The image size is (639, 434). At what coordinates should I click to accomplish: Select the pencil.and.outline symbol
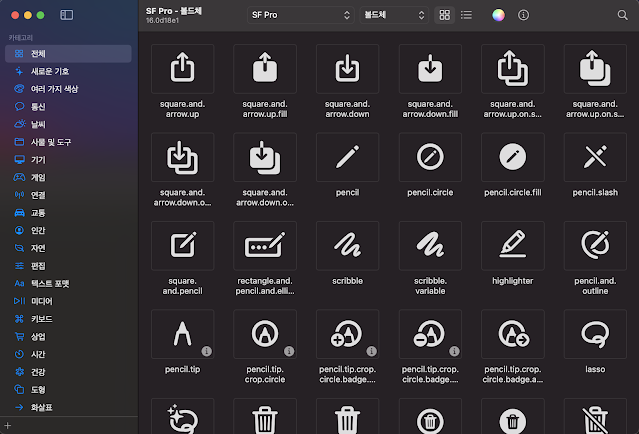tap(595, 246)
